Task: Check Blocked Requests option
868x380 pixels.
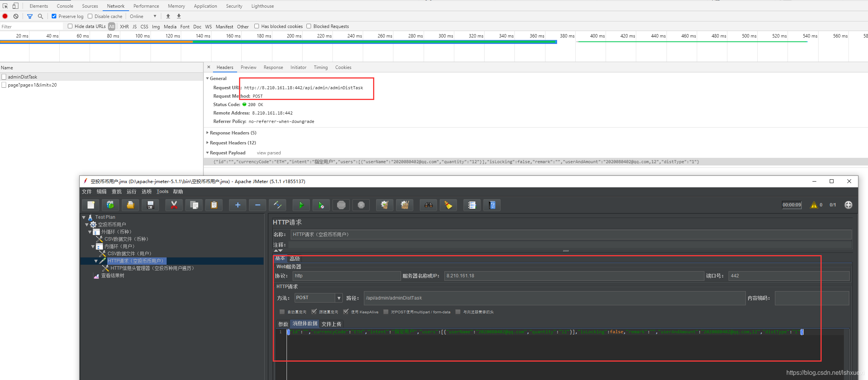Action: (x=309, y=26)
